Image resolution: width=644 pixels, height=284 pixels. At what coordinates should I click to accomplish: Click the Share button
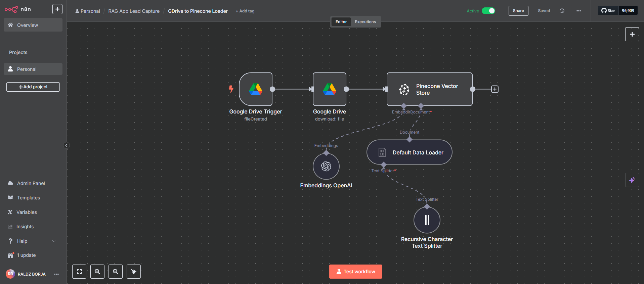pyautogui.click(x=518, y=11)
